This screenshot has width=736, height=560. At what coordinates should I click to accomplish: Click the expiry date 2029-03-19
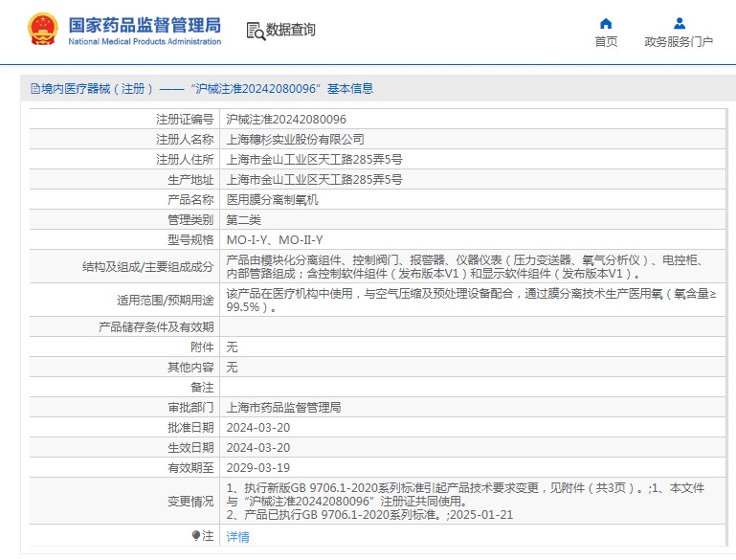point(257,468)
